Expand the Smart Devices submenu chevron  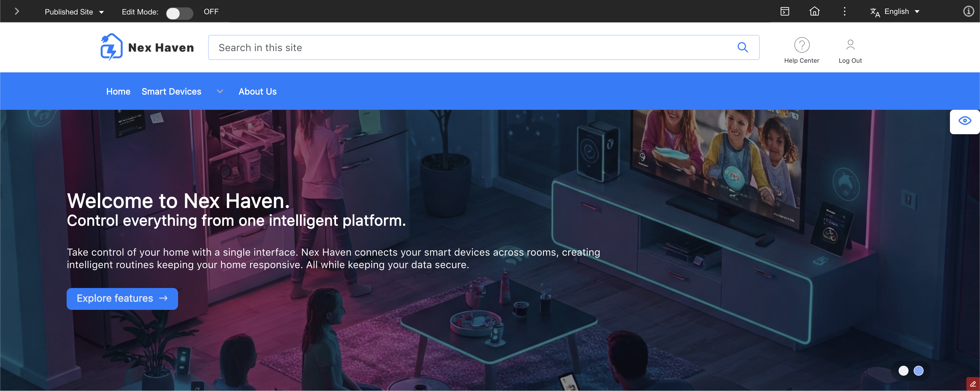click(220, 91)
